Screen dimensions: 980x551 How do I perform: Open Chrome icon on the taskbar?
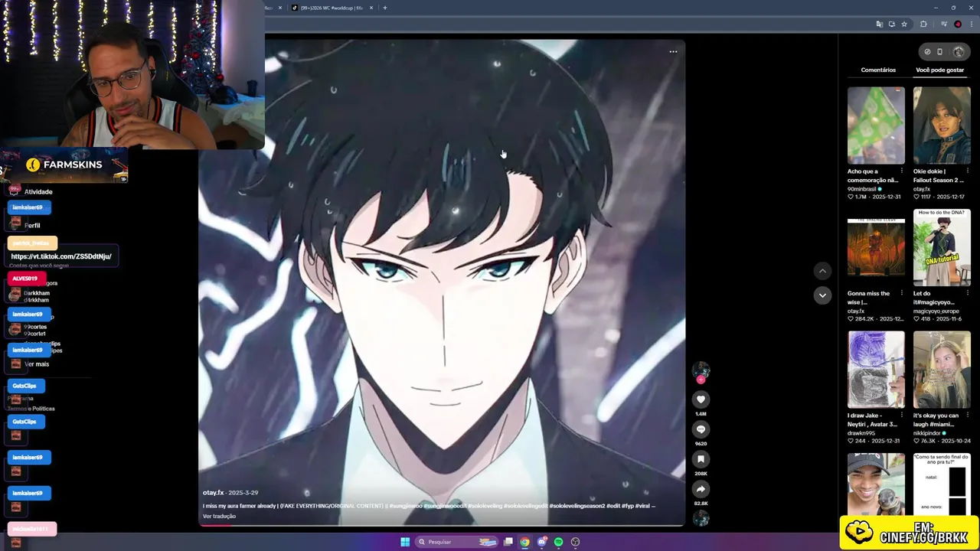pyautogui.click(x=525, y=542)
